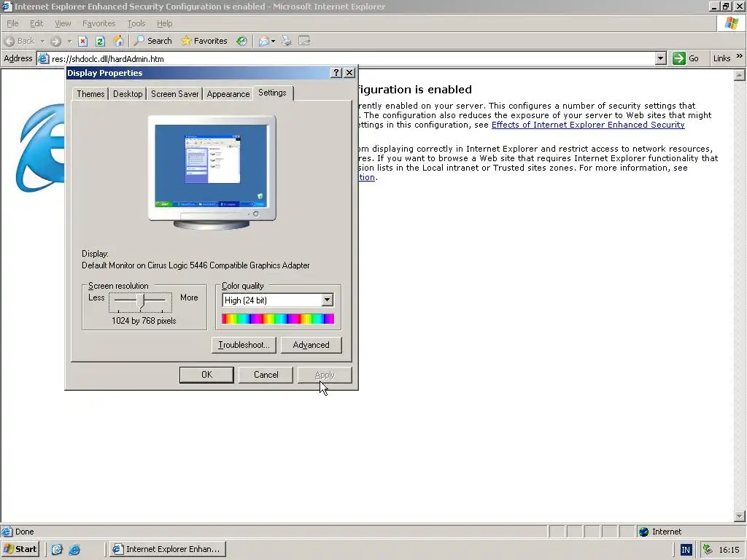Click the monitor preview image
The height and width of the screenshot is (560, 747).
212,171
